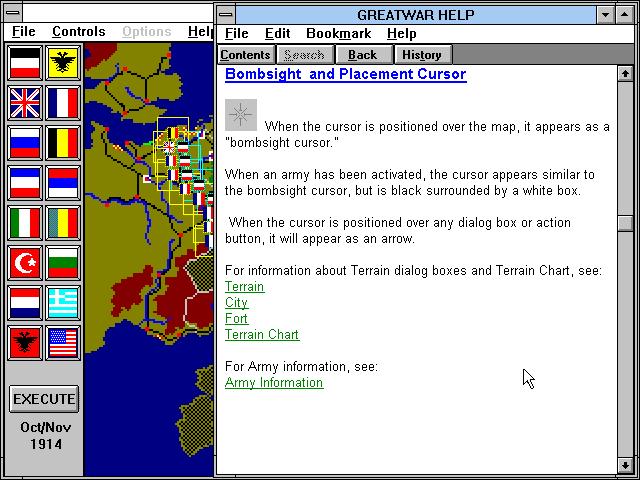Open the game window's Help menu
640x480 pixels.
tap(200, 31)
